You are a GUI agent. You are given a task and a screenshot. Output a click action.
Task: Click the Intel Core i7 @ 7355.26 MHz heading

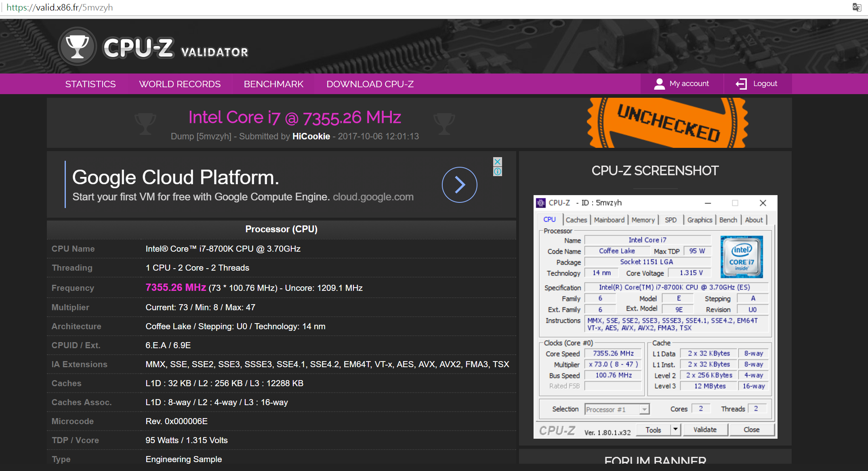tap(294, 118)
